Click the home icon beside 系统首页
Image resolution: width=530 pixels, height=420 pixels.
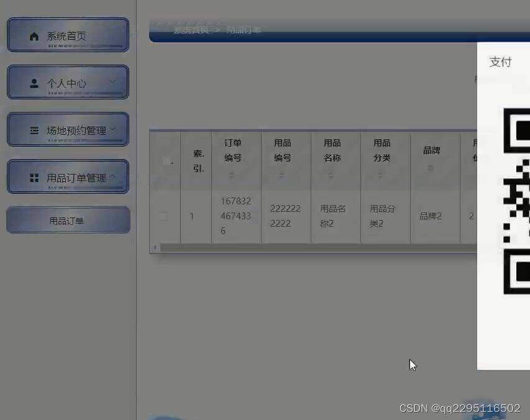tap(34, 36)
